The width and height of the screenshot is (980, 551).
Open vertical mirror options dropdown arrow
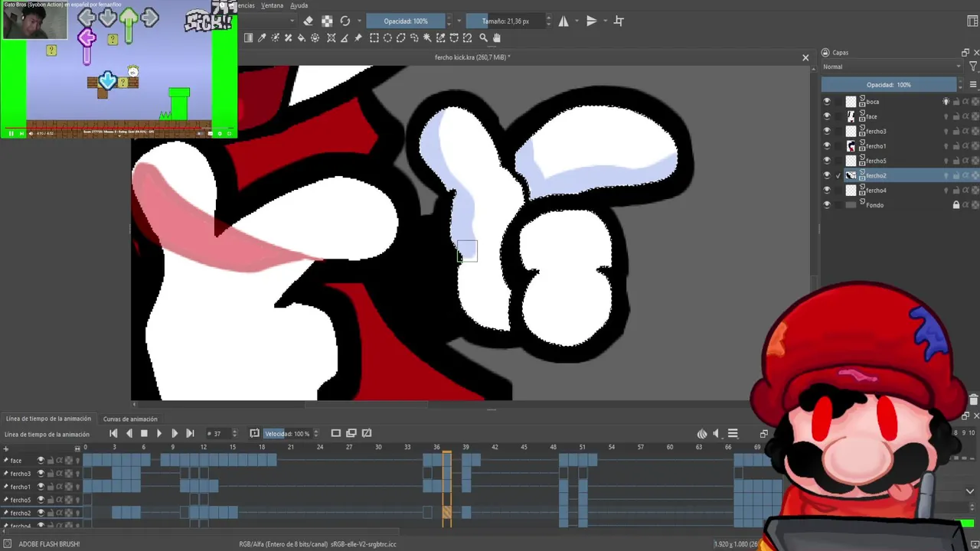[x=605, y=21]
